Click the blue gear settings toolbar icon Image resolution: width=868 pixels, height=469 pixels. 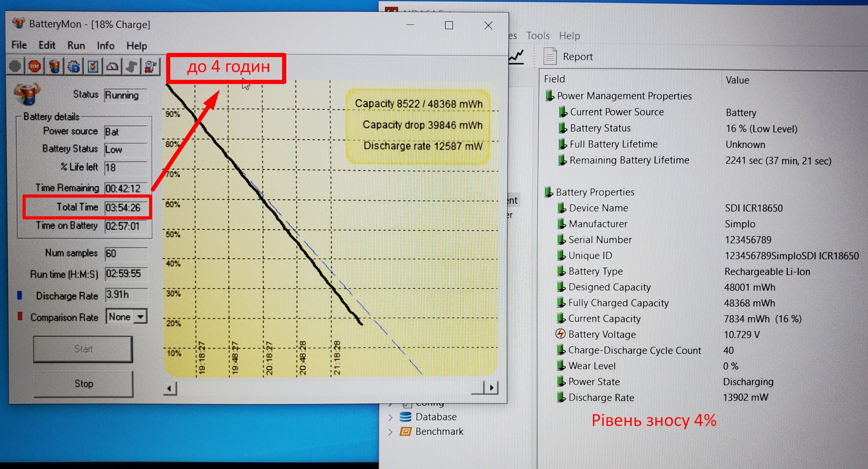coord(74,67)
